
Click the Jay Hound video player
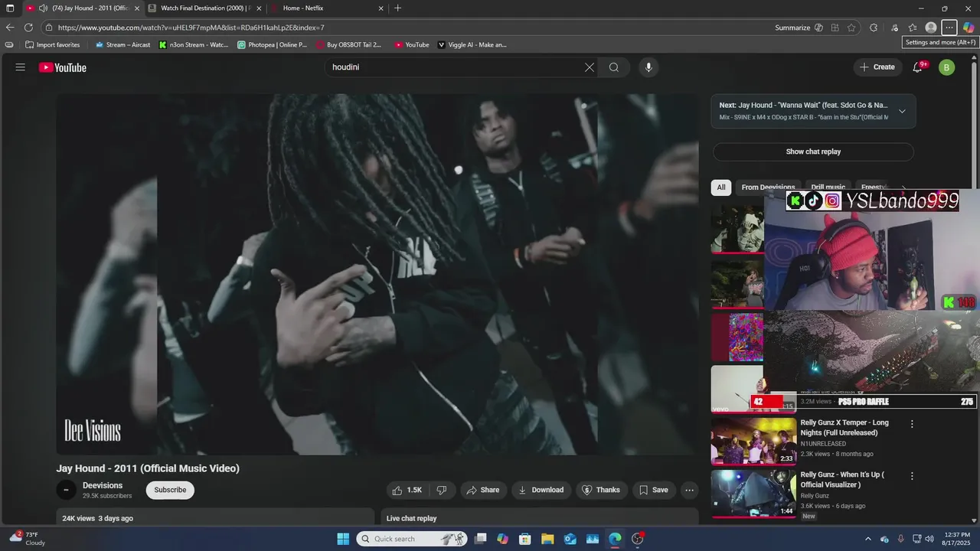(377, 274)
